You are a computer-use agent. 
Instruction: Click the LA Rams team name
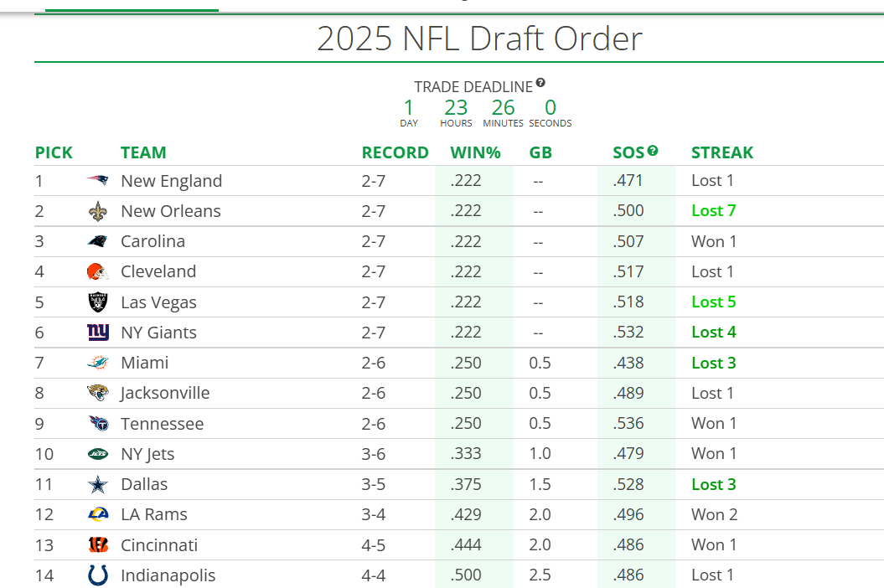pos(154,514)
